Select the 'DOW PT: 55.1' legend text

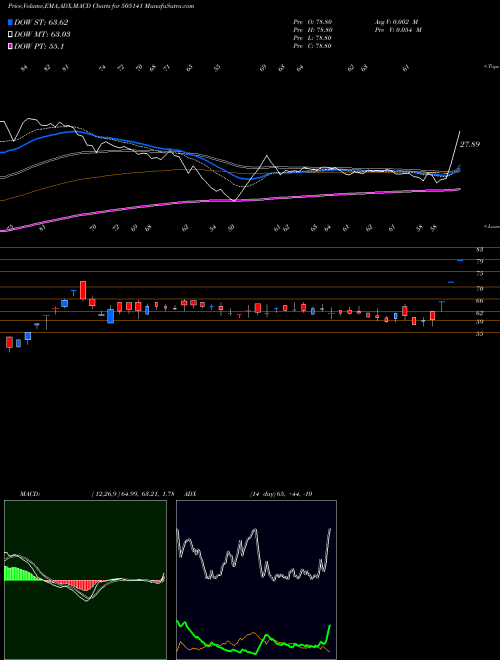(x=39, y=47)
